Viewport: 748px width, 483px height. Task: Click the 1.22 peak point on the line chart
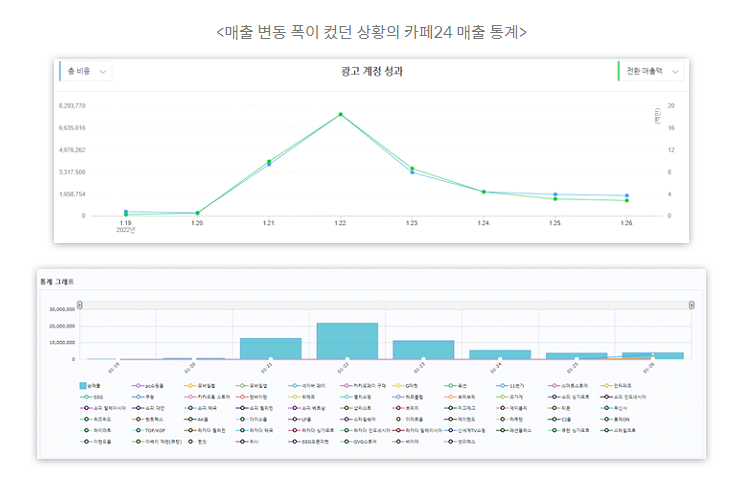(341, 115)
